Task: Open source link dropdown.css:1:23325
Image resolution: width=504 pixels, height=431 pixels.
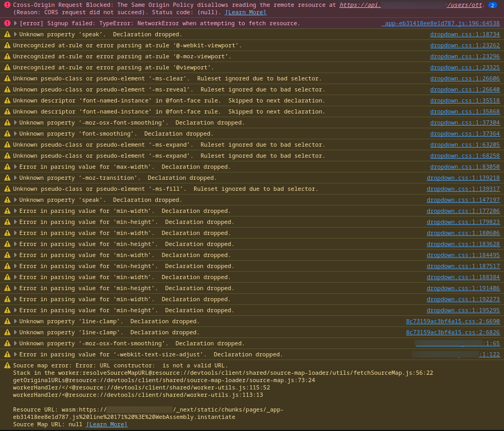Action: pyautogui.click(x=465, y=67)
